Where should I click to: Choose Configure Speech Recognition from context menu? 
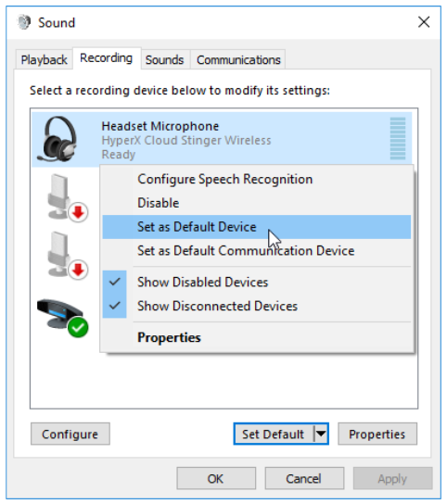[x=257, y=180]
